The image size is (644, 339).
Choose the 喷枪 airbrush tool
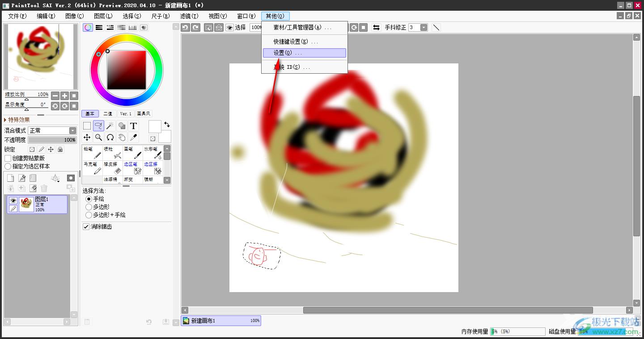(113, 153)
